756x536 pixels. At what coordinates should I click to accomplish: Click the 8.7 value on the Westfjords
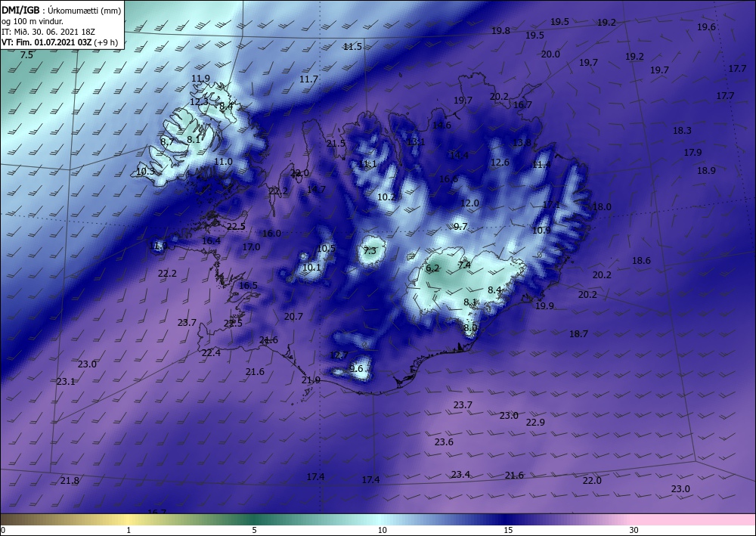click(167, 141)
